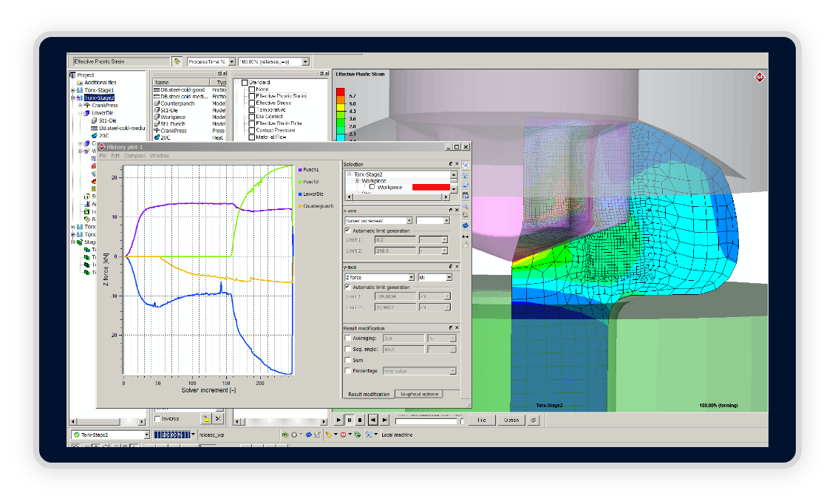This screenshot has width=835, height=504.
Task: Open the Solver increment x-axis dropdown
Action: (378, 221)
